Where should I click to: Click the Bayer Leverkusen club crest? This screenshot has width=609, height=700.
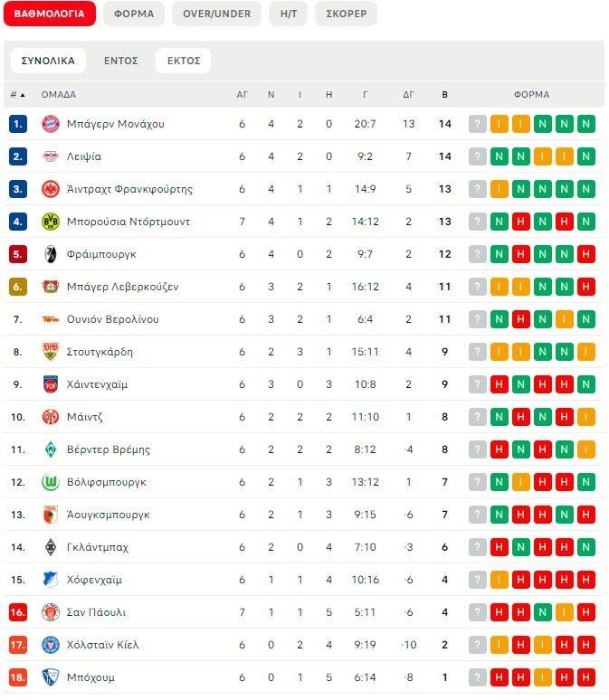coord(50,287)
